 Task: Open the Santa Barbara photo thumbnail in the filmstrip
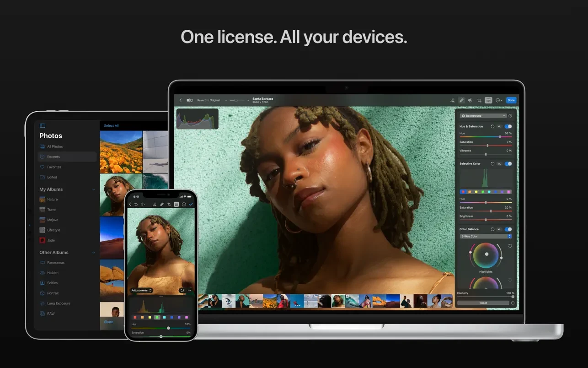tap(337, 301)
